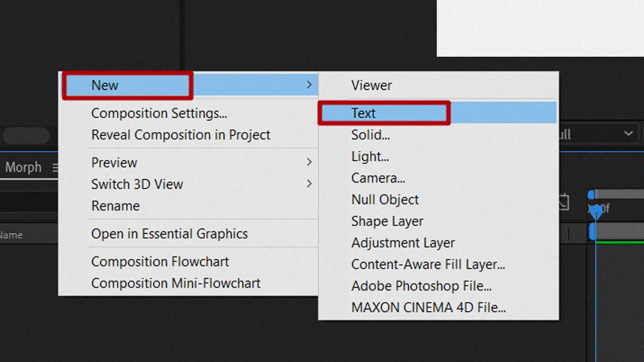644x362 pixels.
Task: Expand the Preview submenu arrow
Action: [309, 162]
